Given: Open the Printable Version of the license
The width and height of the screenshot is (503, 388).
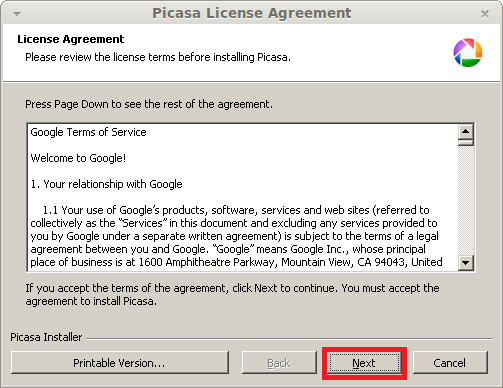Looking at the screenshot, I should tap(120, 363).
